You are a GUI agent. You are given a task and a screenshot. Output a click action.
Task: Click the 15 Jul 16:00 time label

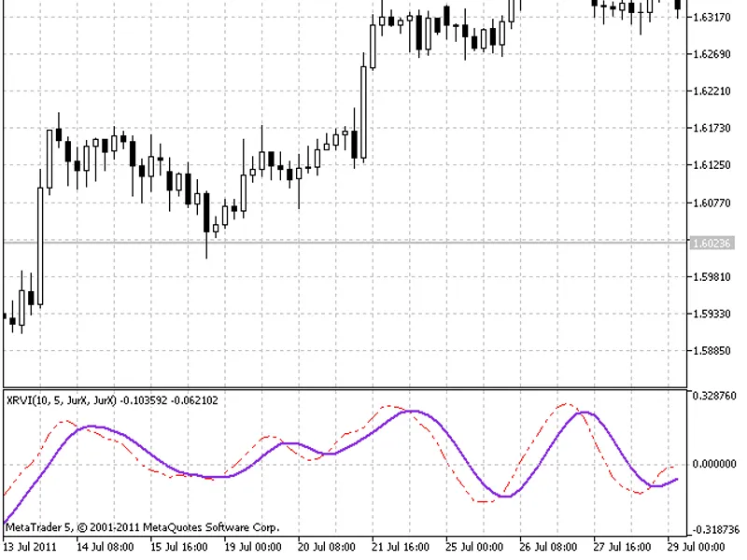(x=179, y=547)
